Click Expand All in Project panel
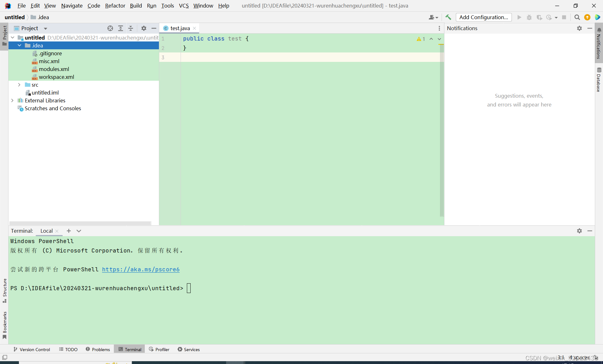 (x=121, y=28)
